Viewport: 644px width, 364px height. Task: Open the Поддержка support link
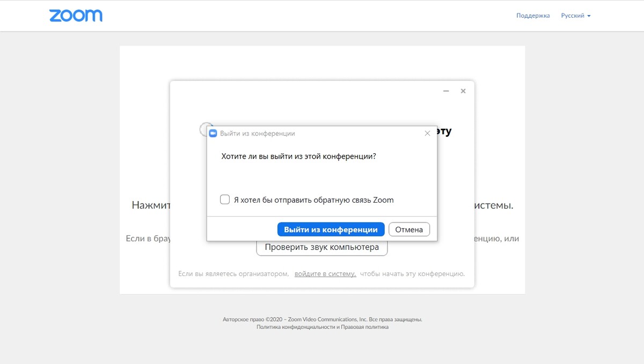(533, 16)
